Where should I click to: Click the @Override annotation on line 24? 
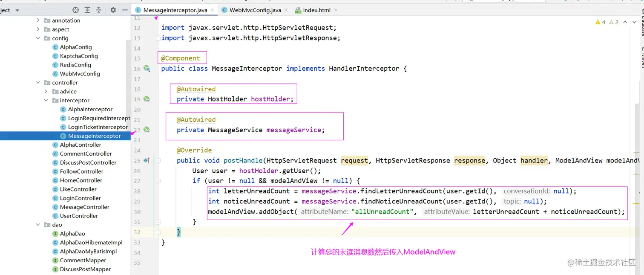[194, 151]
